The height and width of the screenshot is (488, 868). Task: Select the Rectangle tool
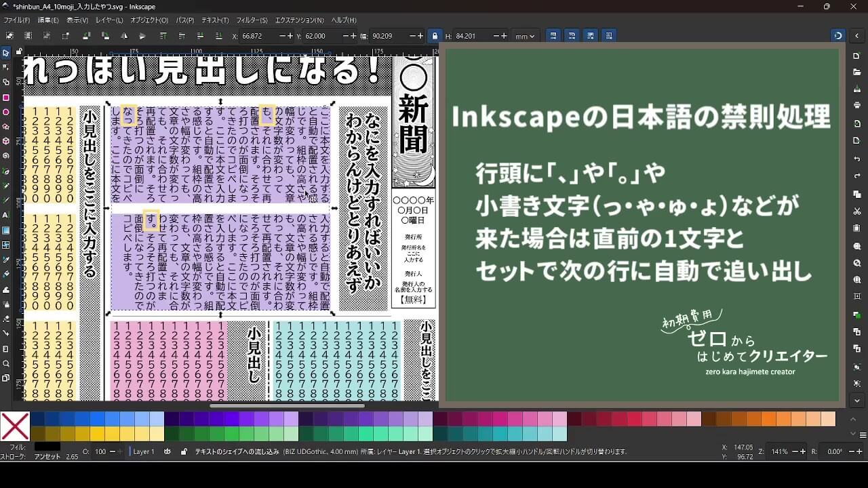click(6, 98)
